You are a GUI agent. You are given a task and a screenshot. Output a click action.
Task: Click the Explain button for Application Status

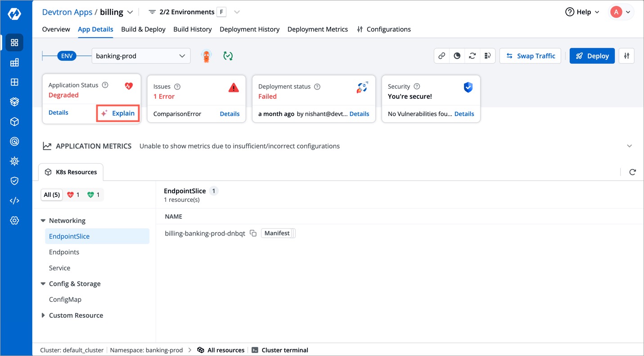(x=118, y=113)
